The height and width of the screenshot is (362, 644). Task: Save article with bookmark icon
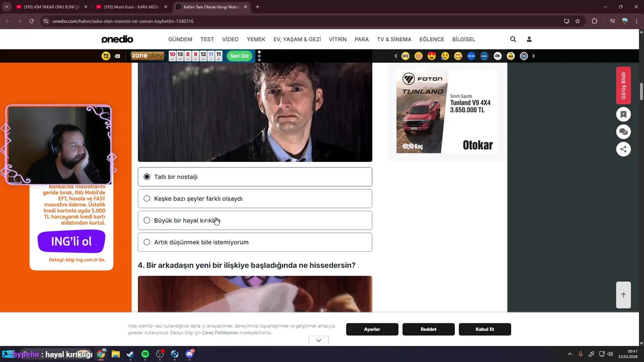click(623, 114)
